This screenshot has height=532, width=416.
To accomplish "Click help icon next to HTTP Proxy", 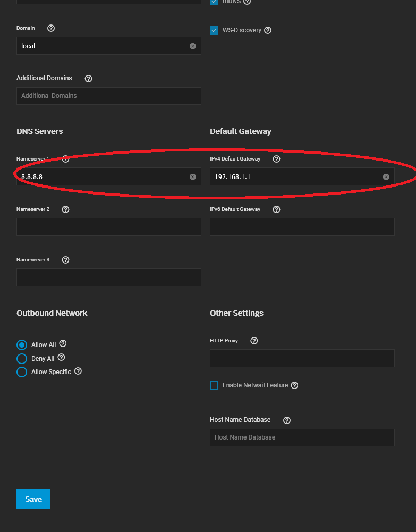I will point(254,341).
